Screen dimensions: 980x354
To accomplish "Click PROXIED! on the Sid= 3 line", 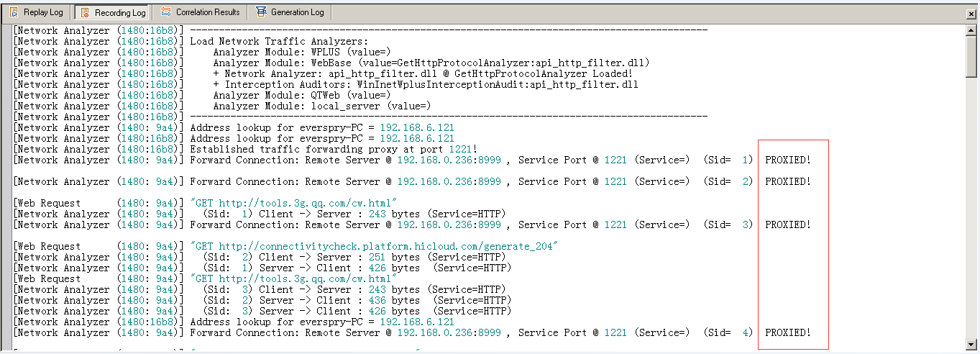I will [x=788, y=224].
